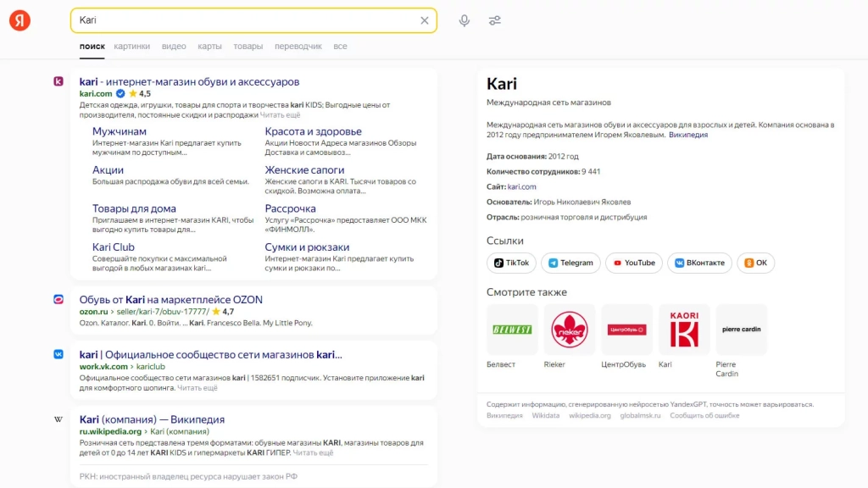Click the Pierre Cardin caption text

[726, 369]
